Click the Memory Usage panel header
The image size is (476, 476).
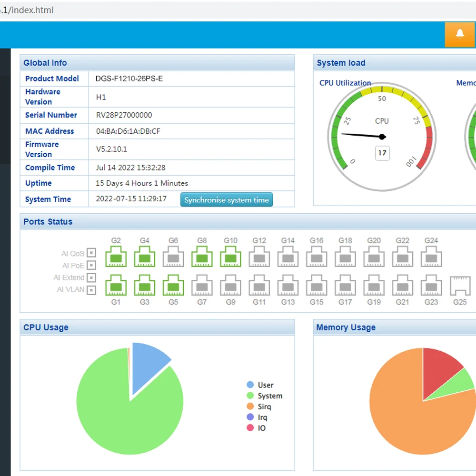pyautogui.click(x=394, y=327)
